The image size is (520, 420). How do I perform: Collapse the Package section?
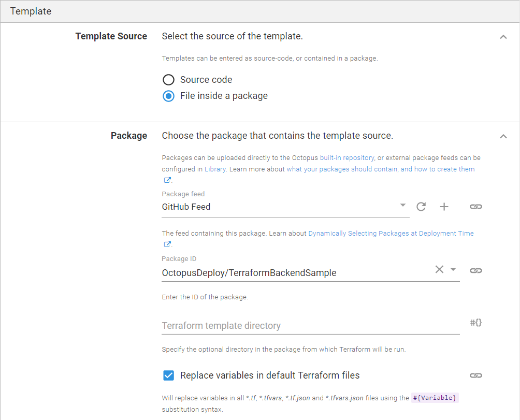click(503, 136)
